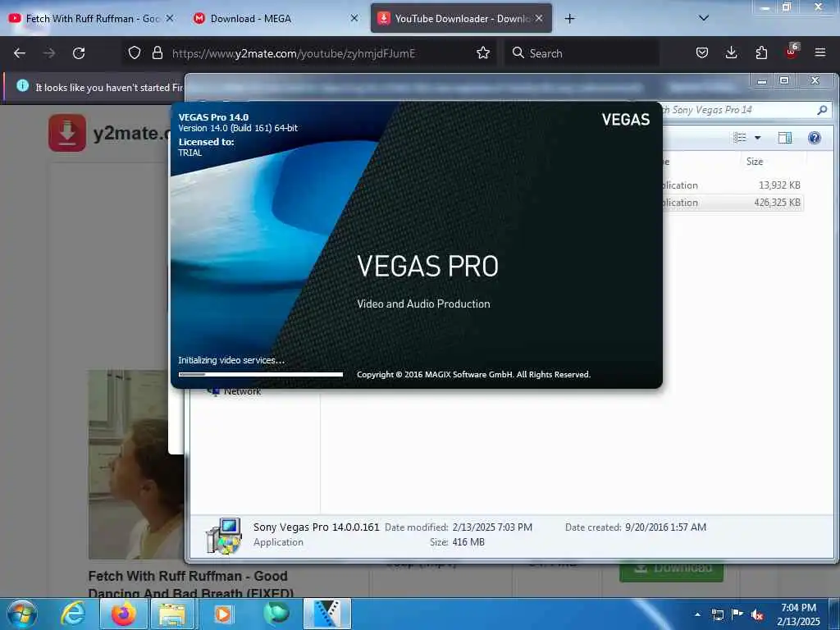
Task: Launch Internet Explorer from the taskbar
Action: [x=72, y=614]
